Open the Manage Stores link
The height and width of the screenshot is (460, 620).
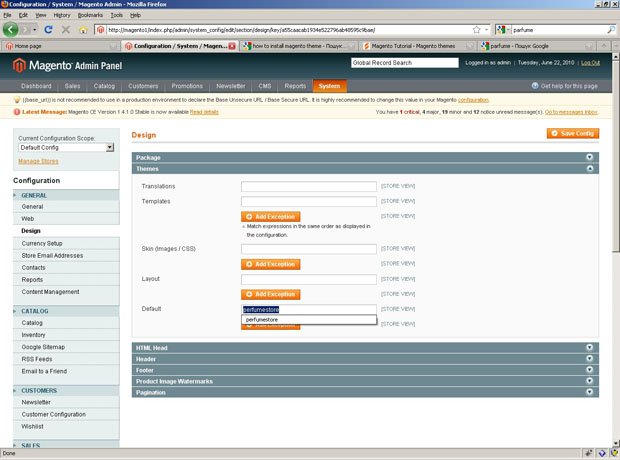pos(38,161)
